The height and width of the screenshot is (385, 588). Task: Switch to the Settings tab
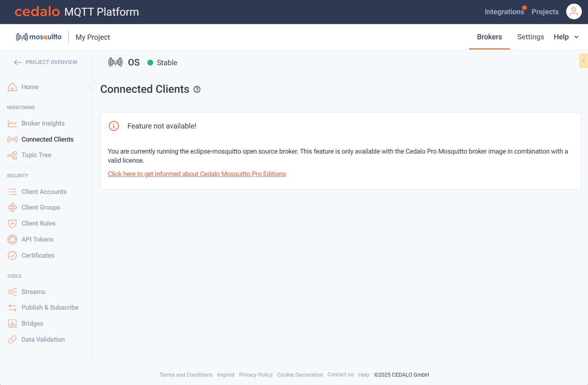pyautogui.click(x=531, y=37)
